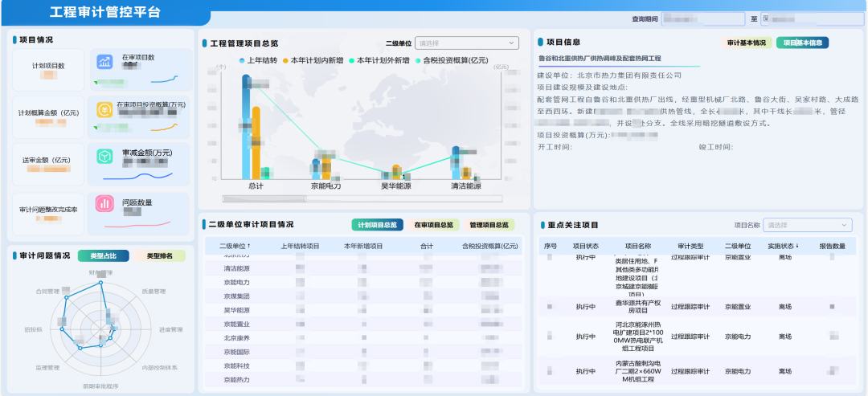Image resolution: width=868 pixels, height=396 pixels.
Task: Switch to 类型排名 tab
Action: click(159, 255)
